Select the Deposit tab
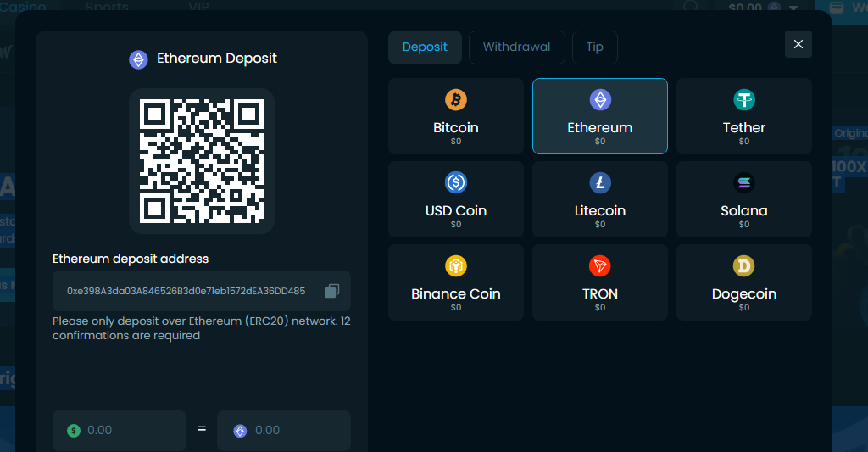 [x=425, y=47]
